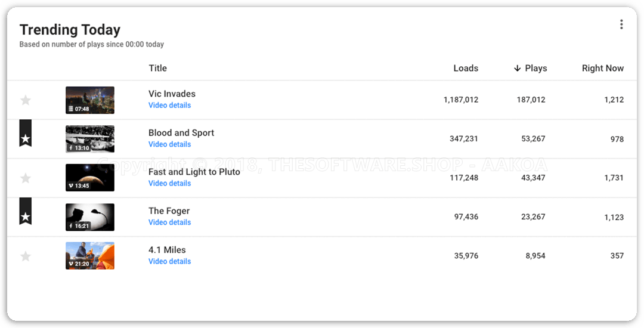Sort table by Right Now column
Screen dimensions: 644x328
pos(602,69)
